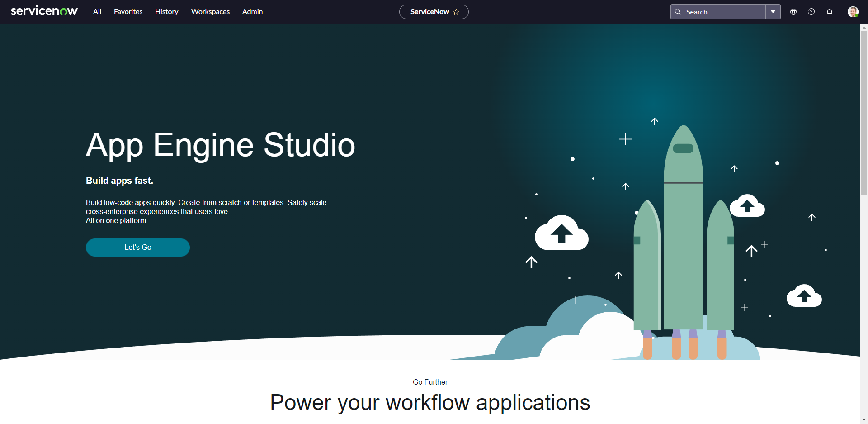Click the scrollbar down arrow
This screenshot has width=868, height=424.
864,420
